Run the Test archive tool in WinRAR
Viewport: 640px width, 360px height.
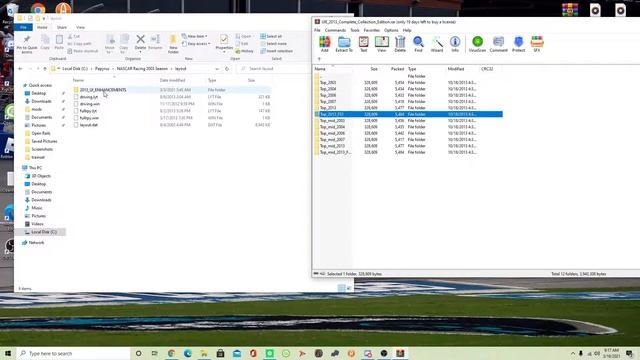tap(363, 44)
